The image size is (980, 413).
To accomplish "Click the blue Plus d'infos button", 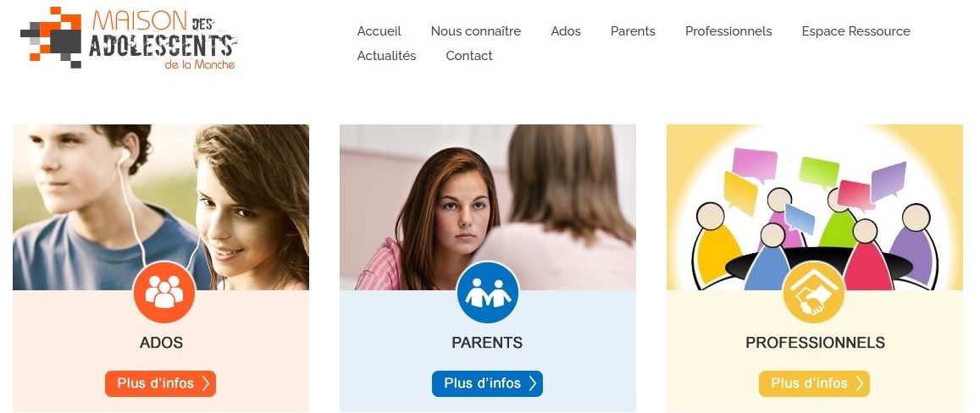I will click(x=488, y=383).
